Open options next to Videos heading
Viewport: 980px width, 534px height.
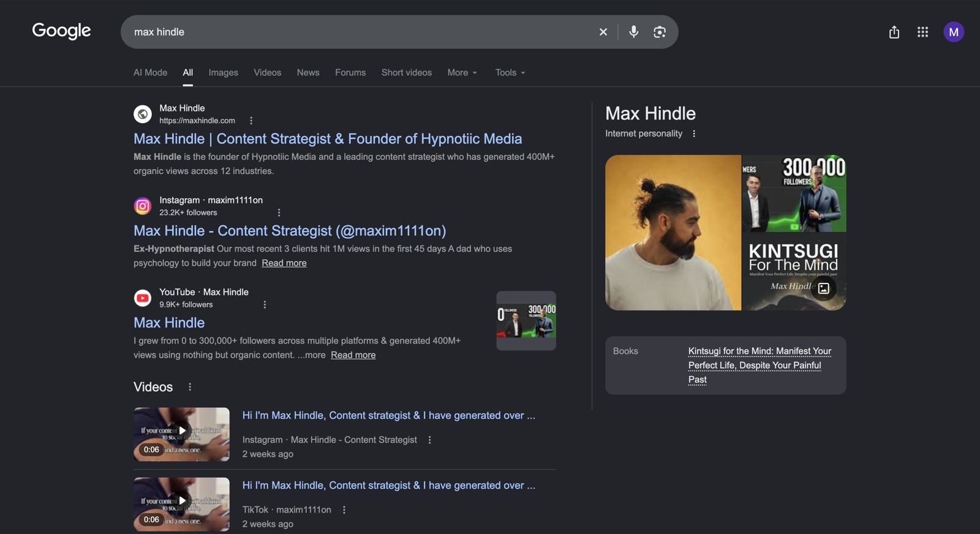[190, 387]
